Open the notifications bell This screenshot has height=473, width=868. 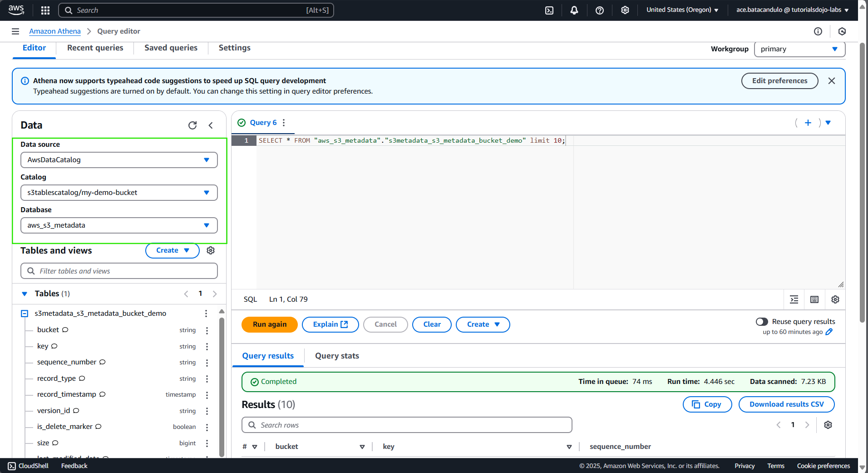coord(574,10)
